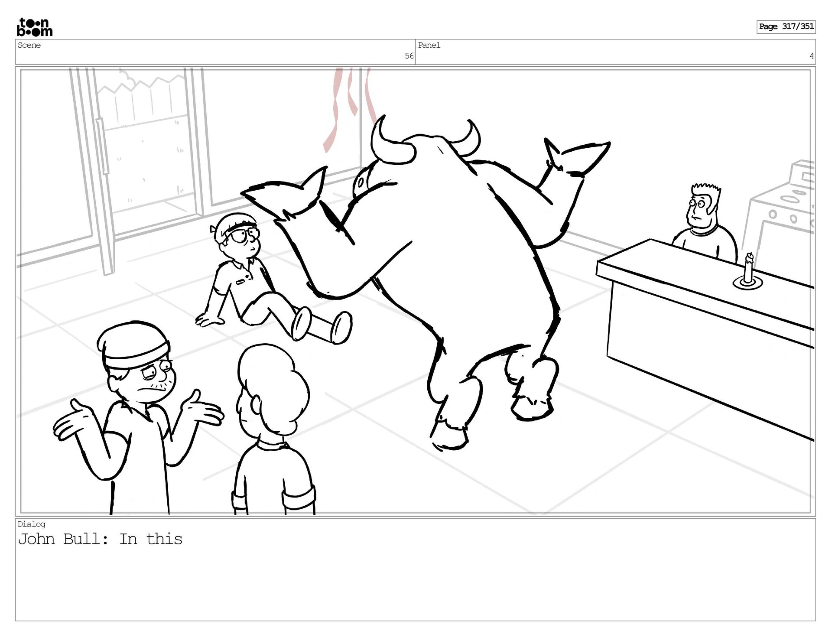The height and width of the screenshot is (644, 832).
Task: Click the Toon Boom logo
Action: click(35, 27)
